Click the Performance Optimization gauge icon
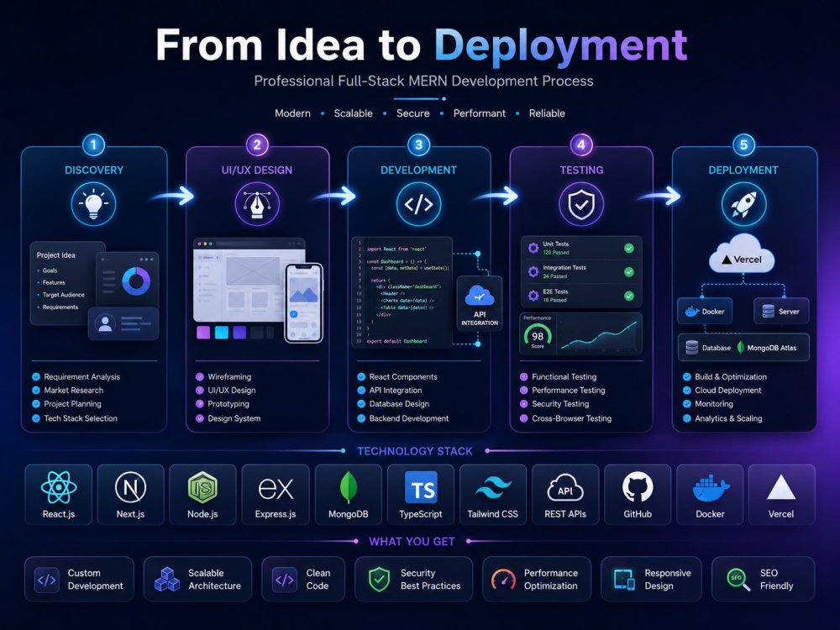 click(503, 579)
